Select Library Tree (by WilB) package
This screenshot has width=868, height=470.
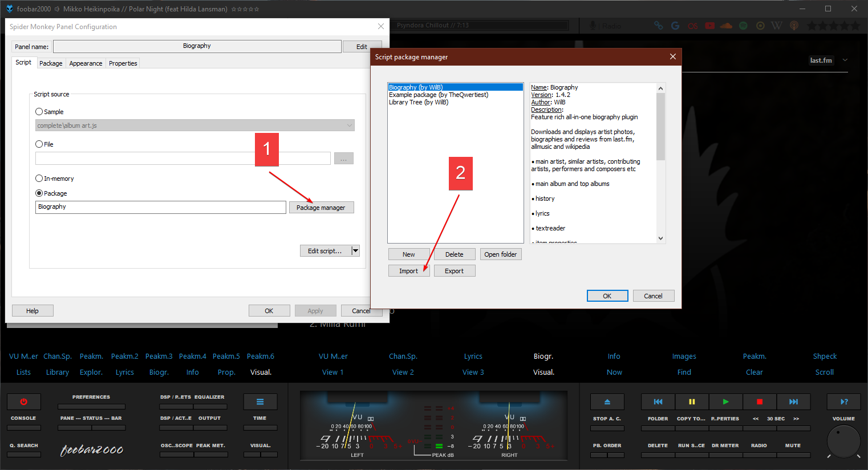click(419, 103)
